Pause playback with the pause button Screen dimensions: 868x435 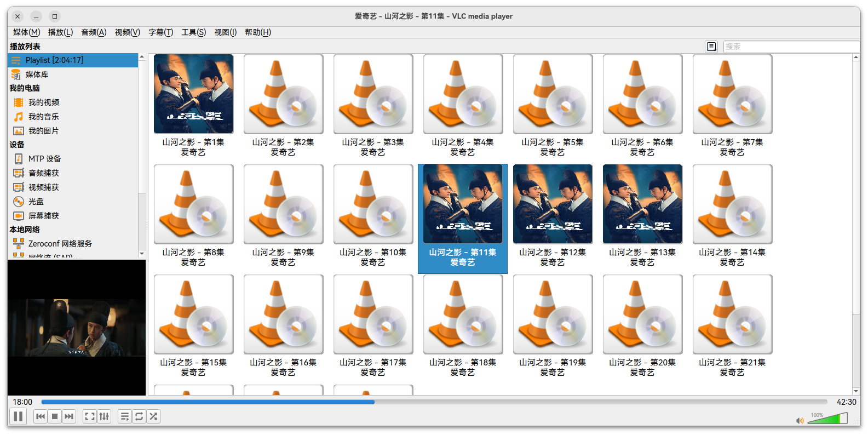point(18,416)
